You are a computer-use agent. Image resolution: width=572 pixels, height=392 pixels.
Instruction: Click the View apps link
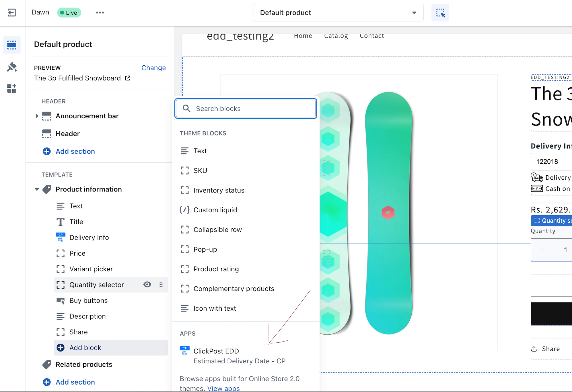click(223, 388)
